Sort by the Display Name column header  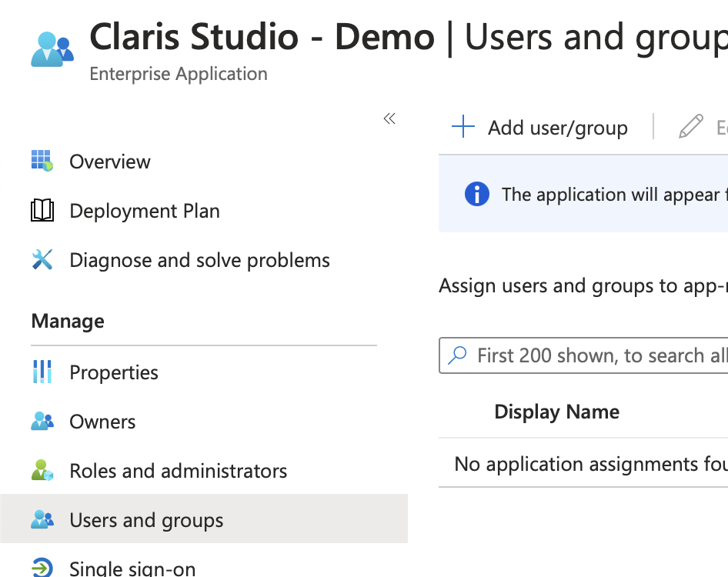pyautogui.click(x=556, y=412)
